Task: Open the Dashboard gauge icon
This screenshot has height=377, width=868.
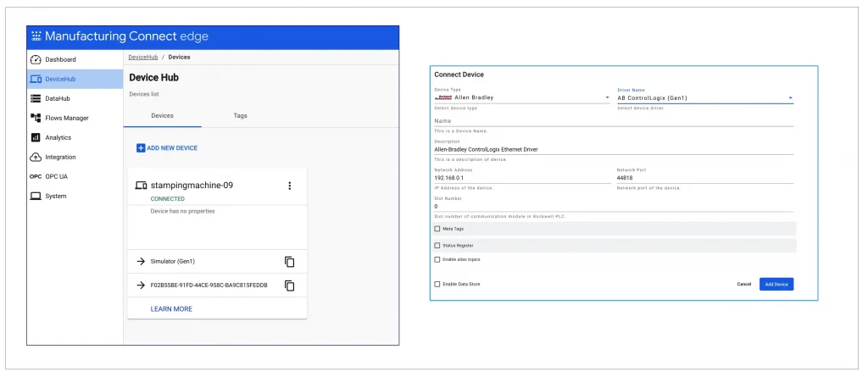Action: click(x=36, y=59)
